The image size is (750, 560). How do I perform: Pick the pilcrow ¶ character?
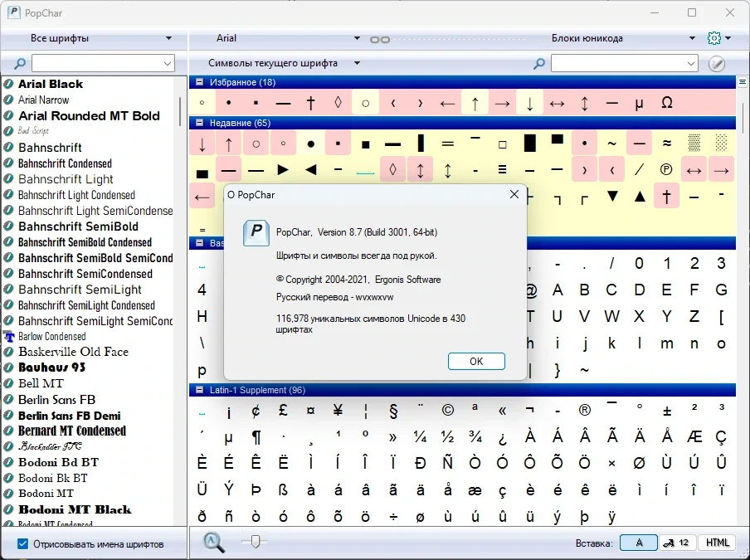(256, 436)
